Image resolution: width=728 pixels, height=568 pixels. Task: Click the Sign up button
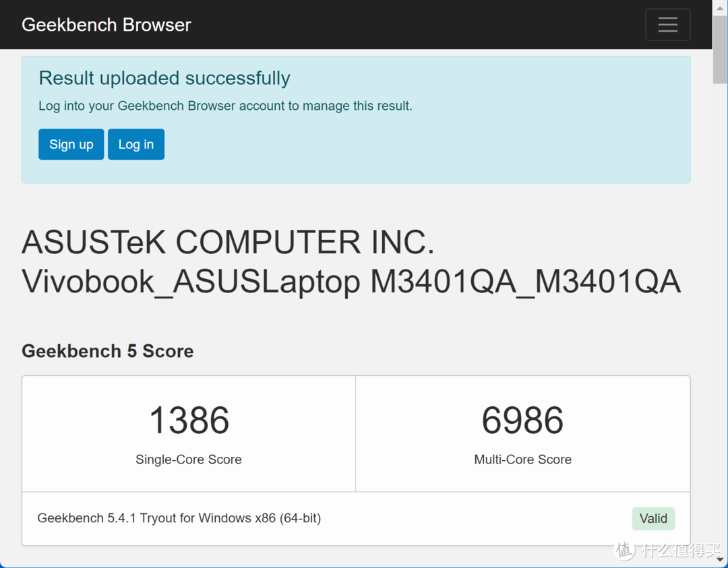click(x=71, y=144)
